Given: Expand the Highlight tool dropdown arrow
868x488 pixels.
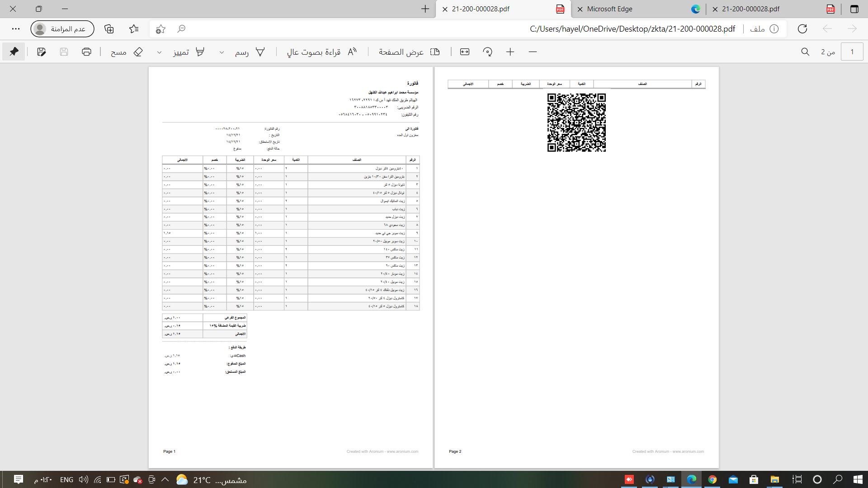Looking at the screenshot, I should point(159,52).
